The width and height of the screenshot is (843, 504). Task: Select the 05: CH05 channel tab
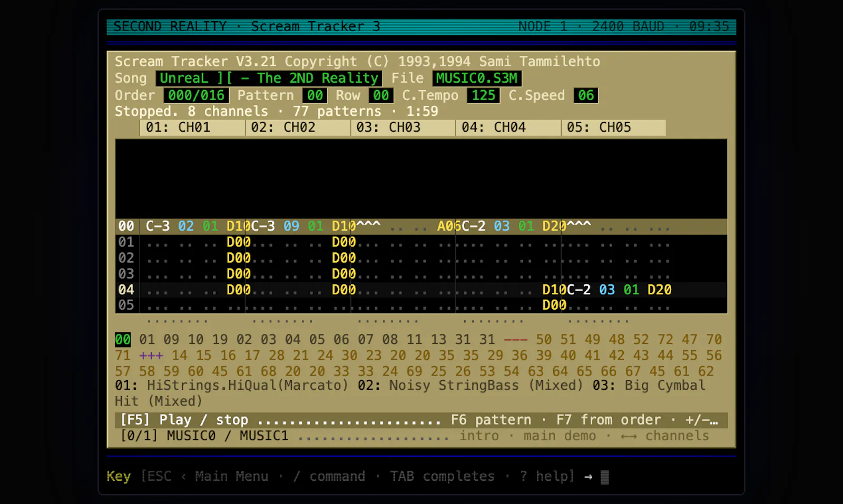click(613, 127)
